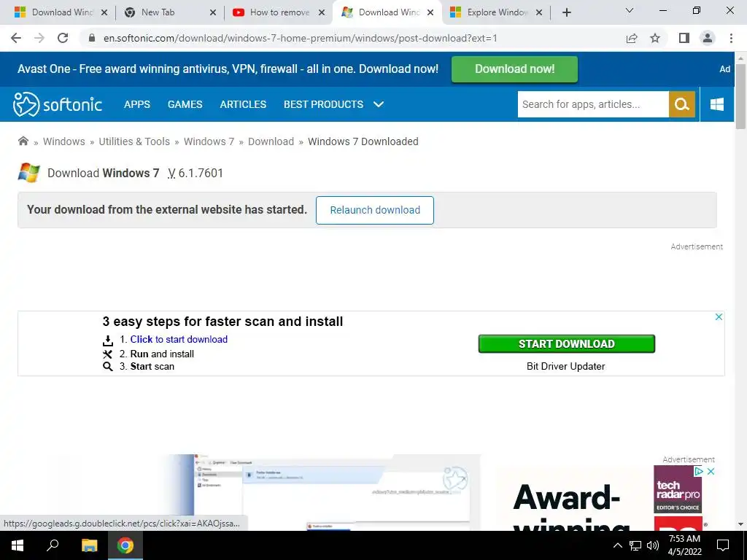Click scrollbar down arrow

tap(740, 525)
